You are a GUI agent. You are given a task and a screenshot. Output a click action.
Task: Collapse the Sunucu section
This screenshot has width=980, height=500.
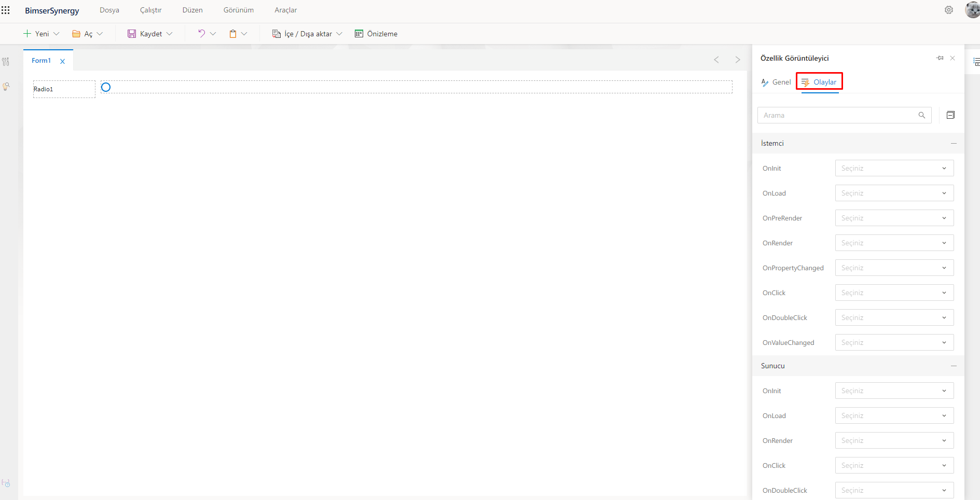coord(954,366)
